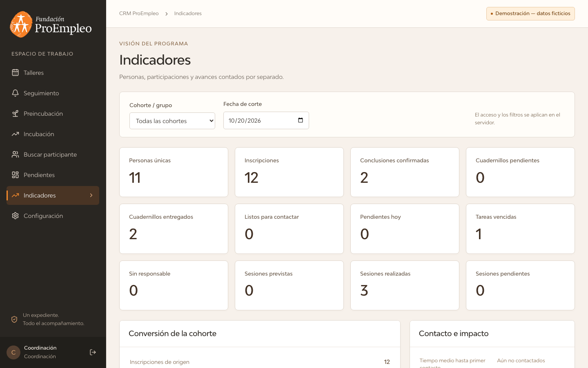Click the Talleres calendar icon
This screenshot has height=368, width=588.
pos(15,73)
